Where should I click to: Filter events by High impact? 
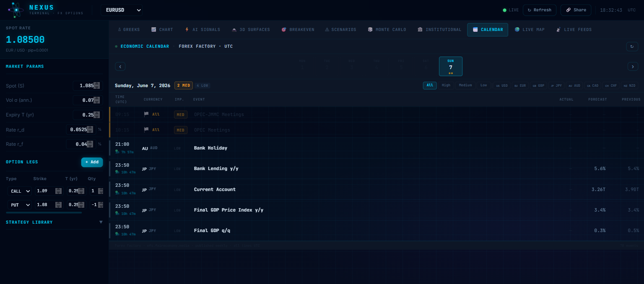446,85
